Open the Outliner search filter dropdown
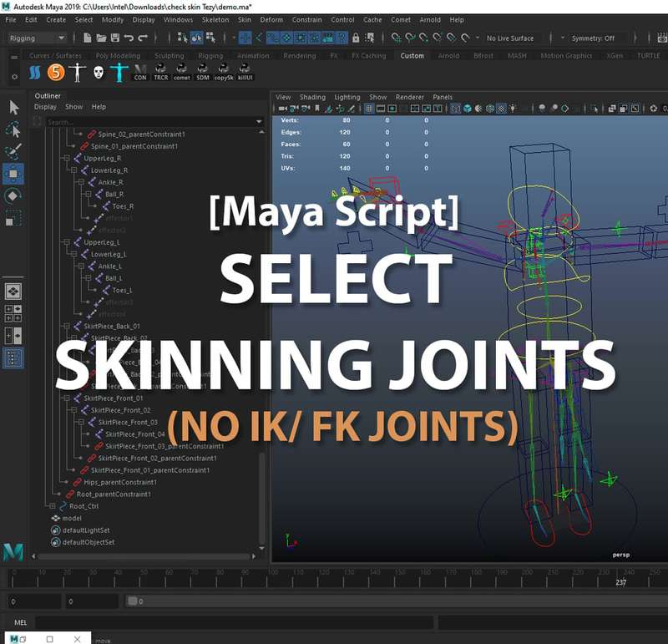The width and height of the screenshot is (668, 644). (x=259, y=122)
